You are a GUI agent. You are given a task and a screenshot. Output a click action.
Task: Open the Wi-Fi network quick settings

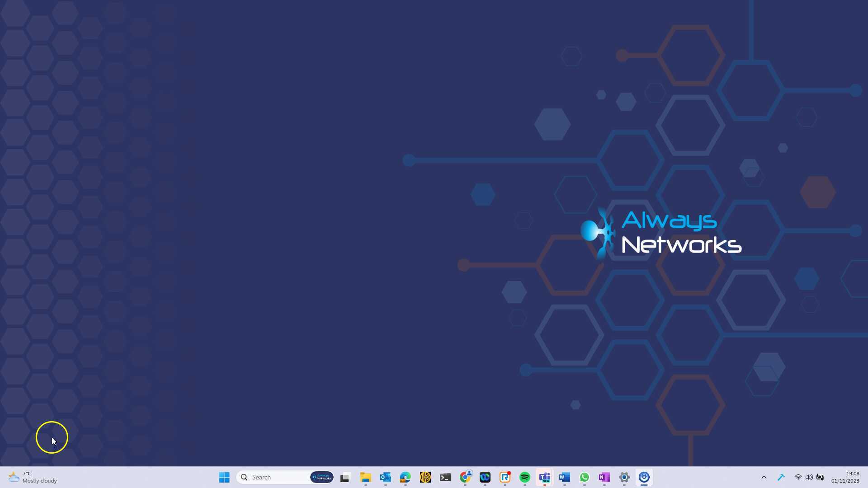(x=798, y=477)
